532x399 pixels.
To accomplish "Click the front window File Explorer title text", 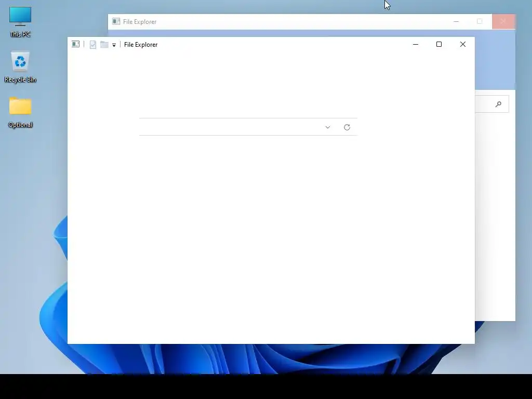I will click(141, 45).
